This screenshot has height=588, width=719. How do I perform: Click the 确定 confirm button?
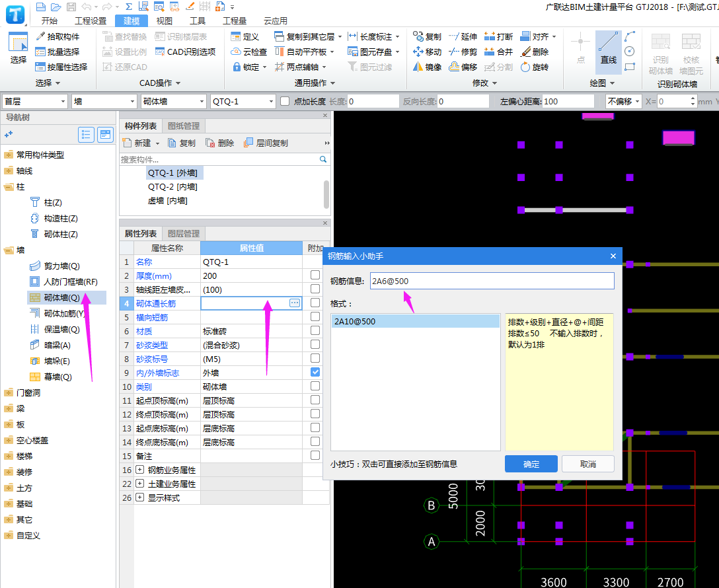[x=531, y=464]
